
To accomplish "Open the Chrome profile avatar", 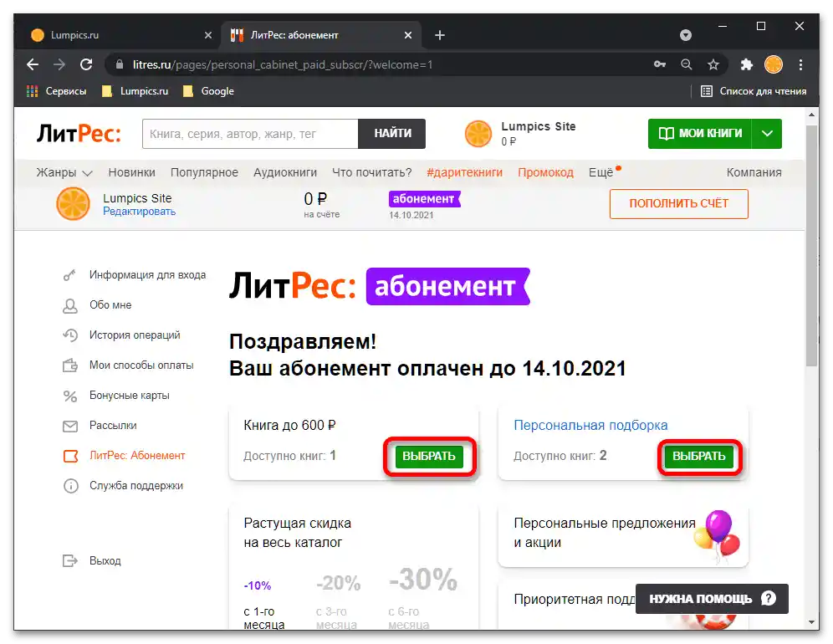I will point(774,65).
